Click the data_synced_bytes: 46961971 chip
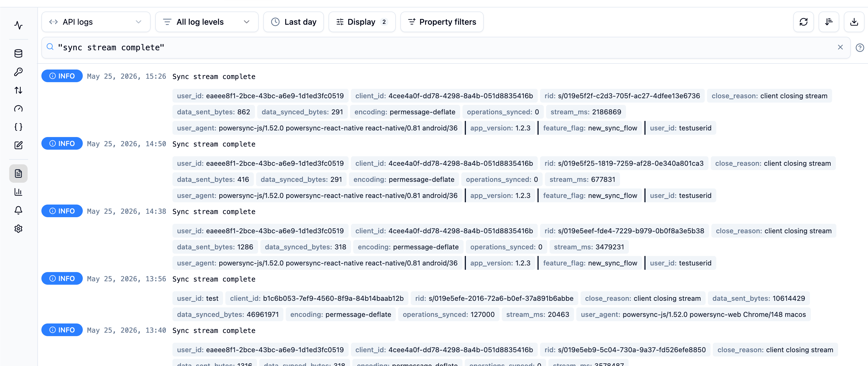868x366 pixels. (228, 315)
